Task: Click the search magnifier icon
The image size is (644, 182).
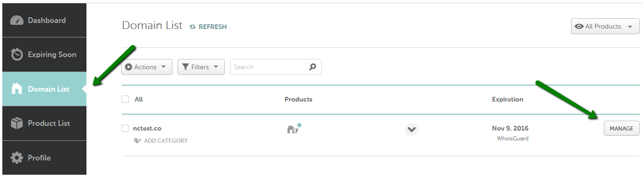Action: pyautogui.click(x=313, y=67)
